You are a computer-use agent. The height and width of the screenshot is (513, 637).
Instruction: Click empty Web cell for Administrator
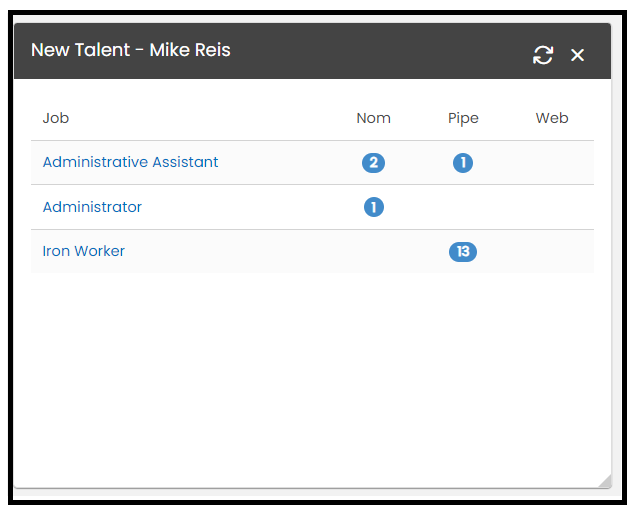click(552, 207)
